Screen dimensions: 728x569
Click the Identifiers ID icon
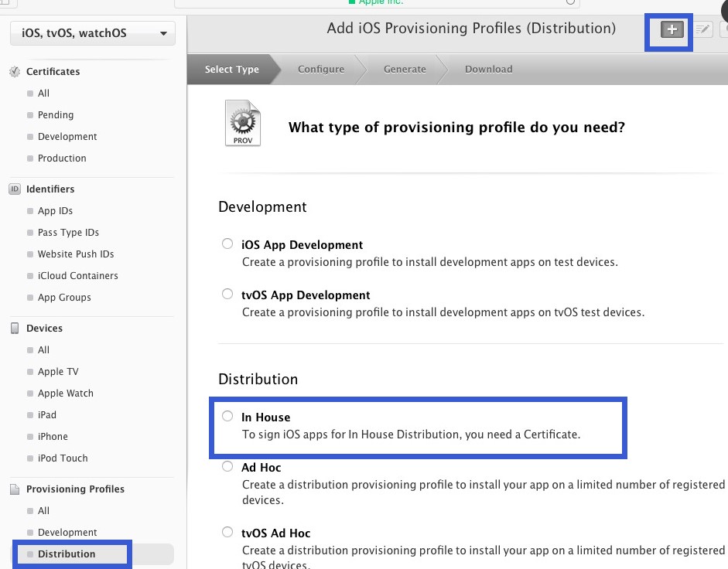[15, 189]
